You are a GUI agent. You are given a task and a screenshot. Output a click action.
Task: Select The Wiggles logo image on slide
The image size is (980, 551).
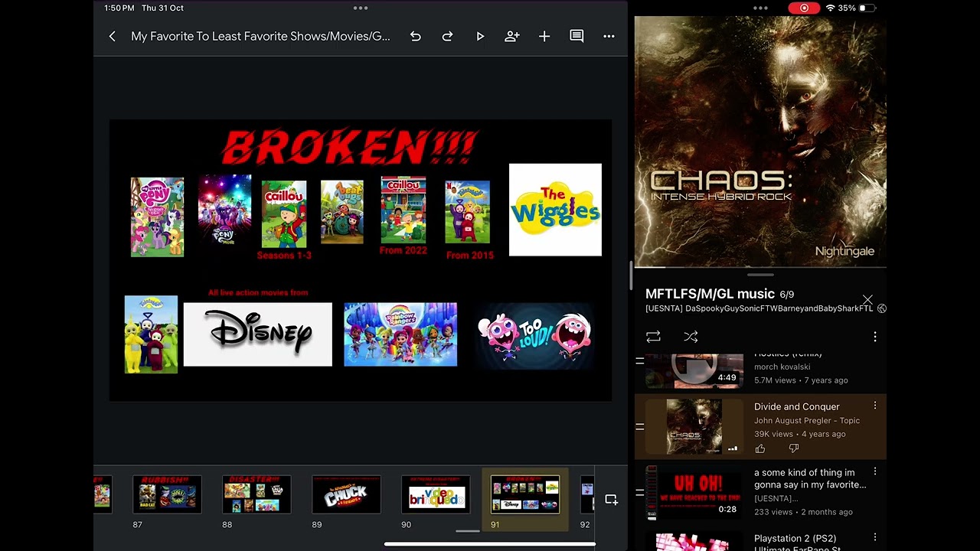pyautogui.click(x=555, y=210)
